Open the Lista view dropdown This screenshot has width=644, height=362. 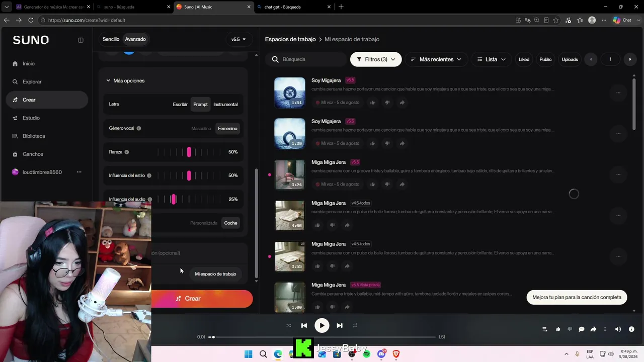coord(491,59)
